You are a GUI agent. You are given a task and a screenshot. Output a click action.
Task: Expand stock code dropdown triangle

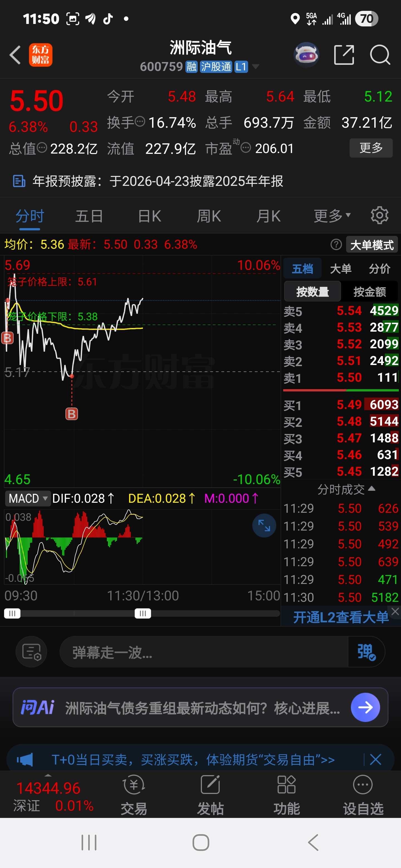[256, 66]
